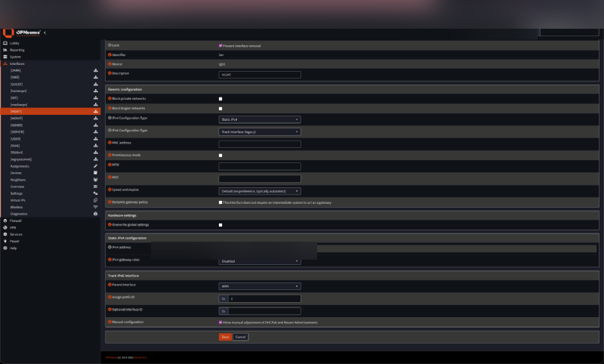This screenshot has width=604, height=364.
Task: Enable Overwrite global settings checkbox
Action: 220,225
